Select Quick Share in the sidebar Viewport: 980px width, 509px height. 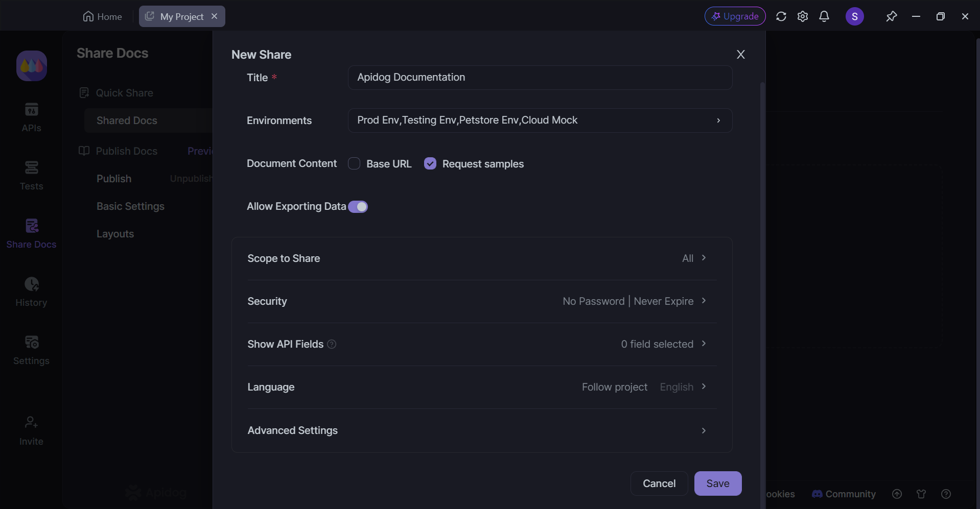[124, 93]
